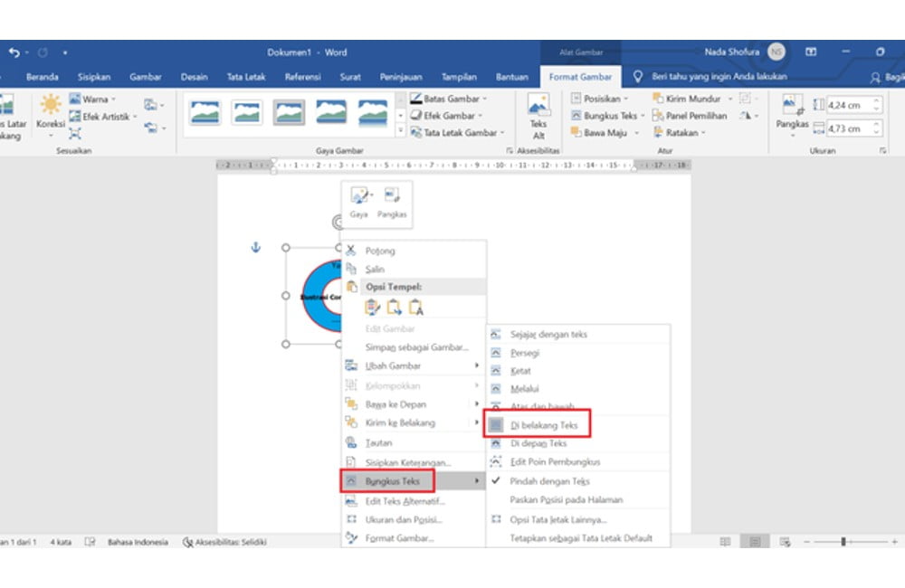This screenshot has width=905, height=588.
Task: Click Aksesibilitas: Selidiki in status bar
Action: click(x=224, y=542)
